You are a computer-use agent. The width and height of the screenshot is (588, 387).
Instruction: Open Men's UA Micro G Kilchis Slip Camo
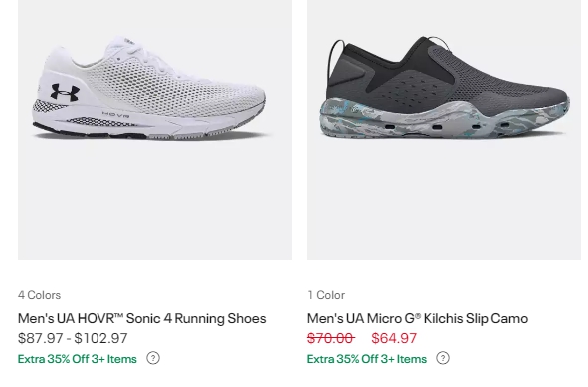pyautogui.click(x=418, y=318)
